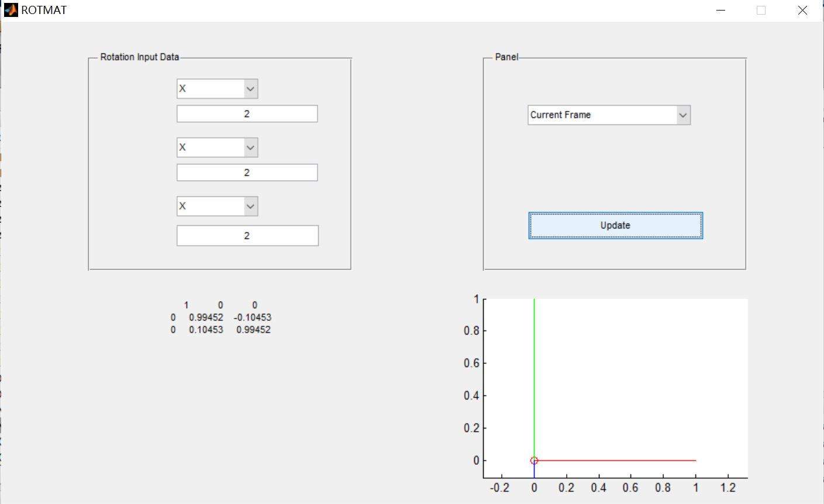824x504 pixels.
Task: Click the red circle at the plot origin
Action: [x=534, y=461]
